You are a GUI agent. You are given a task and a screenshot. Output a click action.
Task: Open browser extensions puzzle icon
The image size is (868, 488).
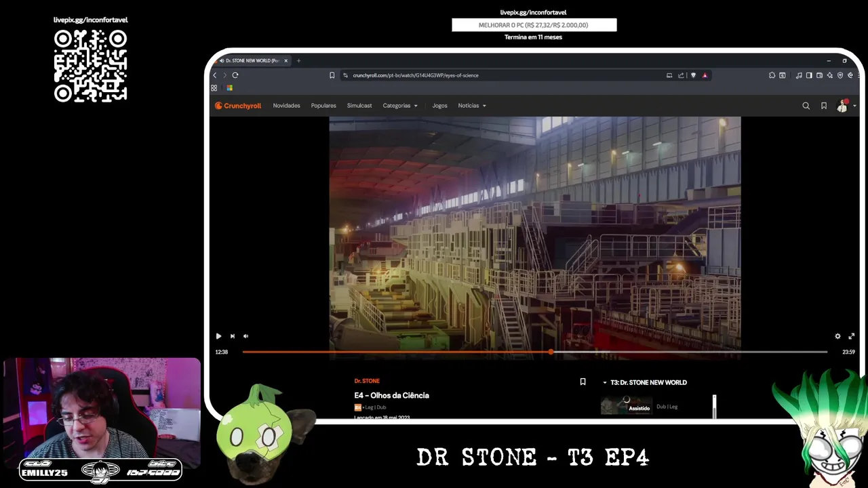[772, 75]
